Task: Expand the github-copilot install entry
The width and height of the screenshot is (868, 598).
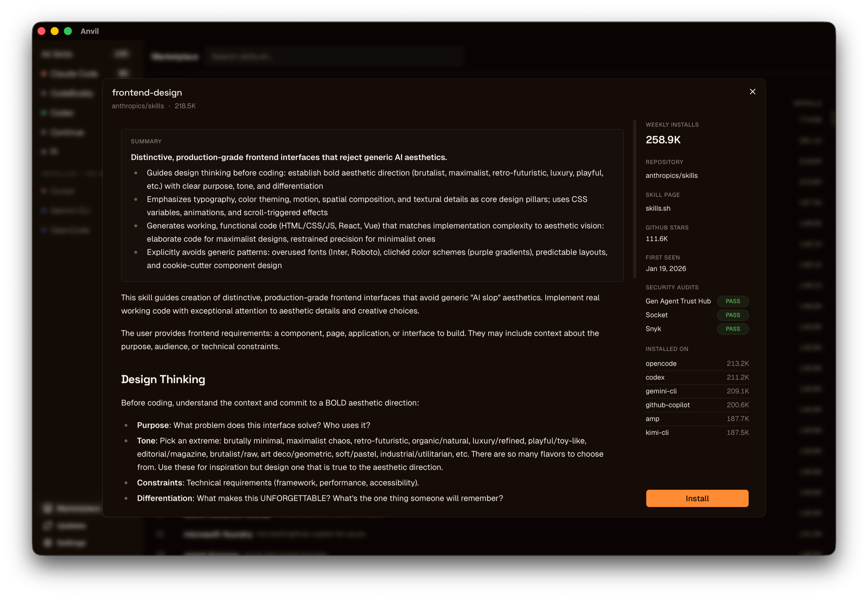Action: [x=667, y=405]
